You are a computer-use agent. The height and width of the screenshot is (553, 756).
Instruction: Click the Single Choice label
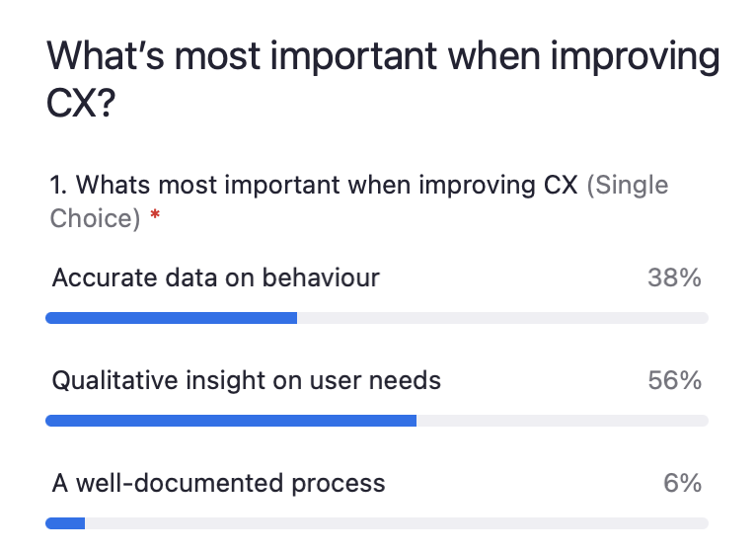tap(359, 201)
